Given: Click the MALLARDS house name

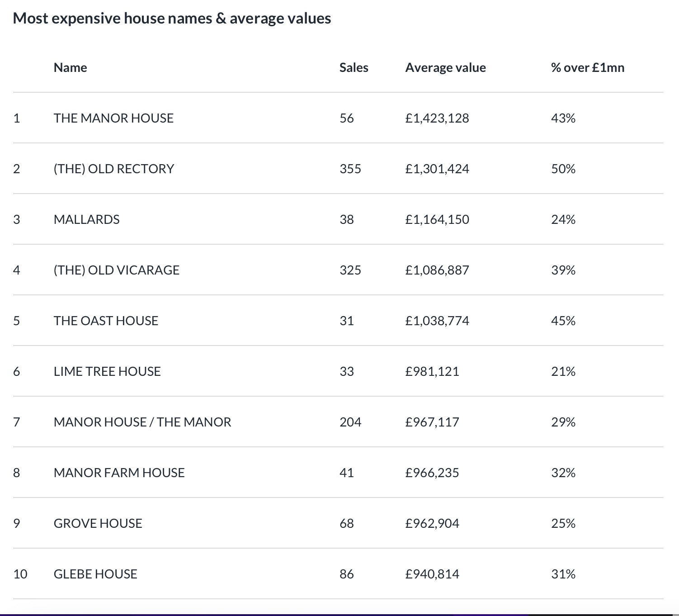Looking at the screenshot, I should pyautogui.click(x=86, y=219).
